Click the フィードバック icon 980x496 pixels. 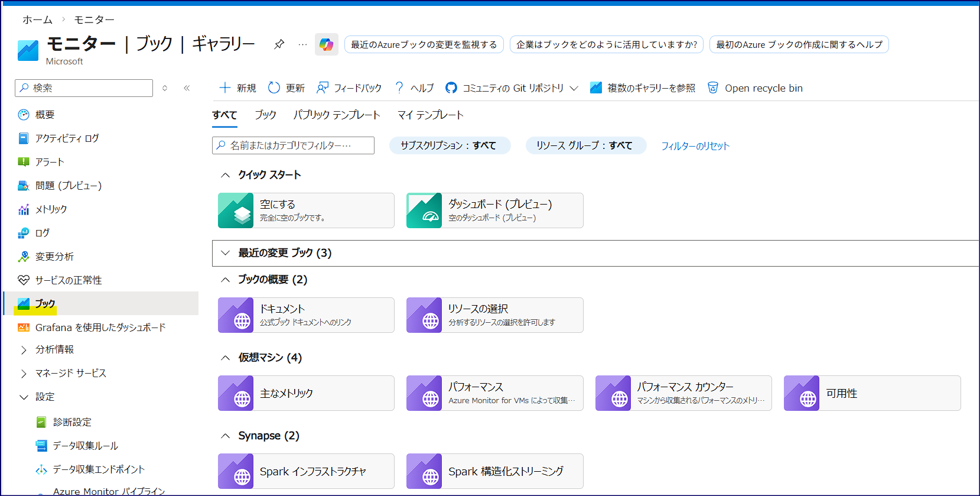[x=323, y=88]
